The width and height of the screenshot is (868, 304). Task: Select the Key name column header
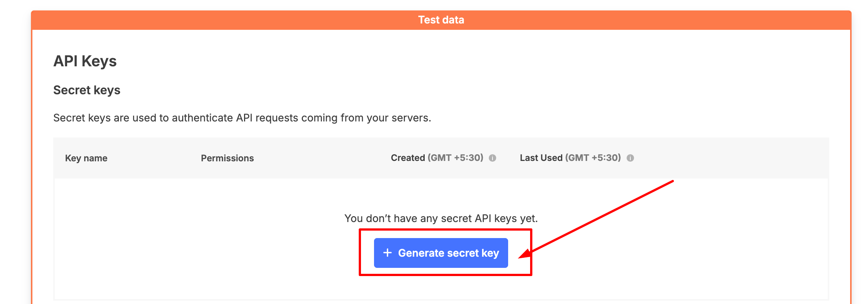tap(86, 158)
